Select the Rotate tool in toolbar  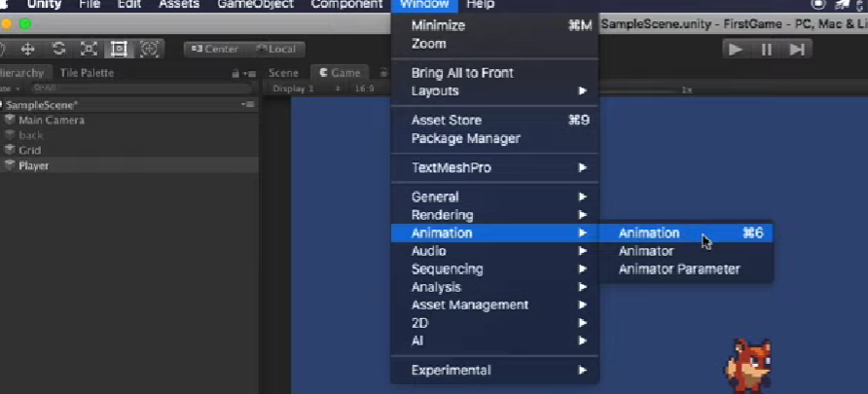click(x=58, y=50)
